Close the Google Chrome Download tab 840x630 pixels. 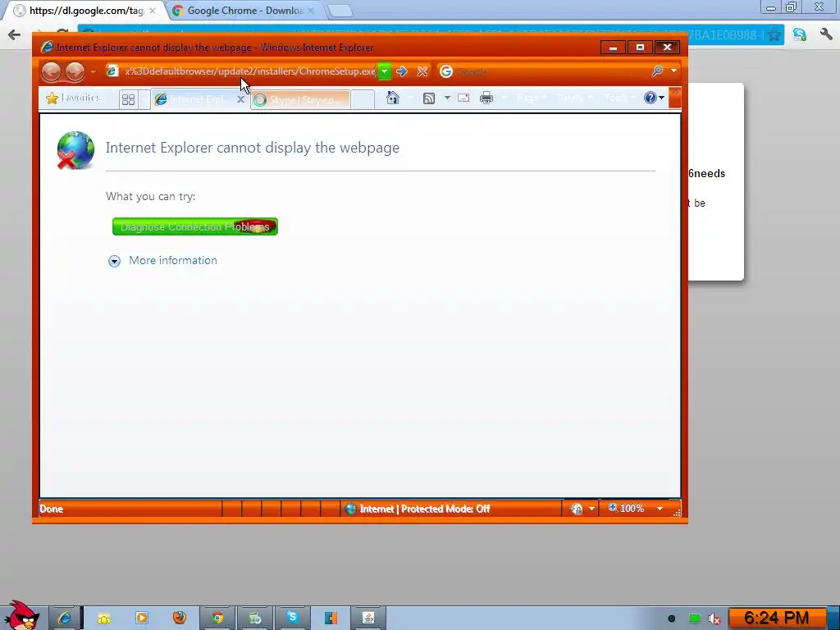(x=311, y=11)
